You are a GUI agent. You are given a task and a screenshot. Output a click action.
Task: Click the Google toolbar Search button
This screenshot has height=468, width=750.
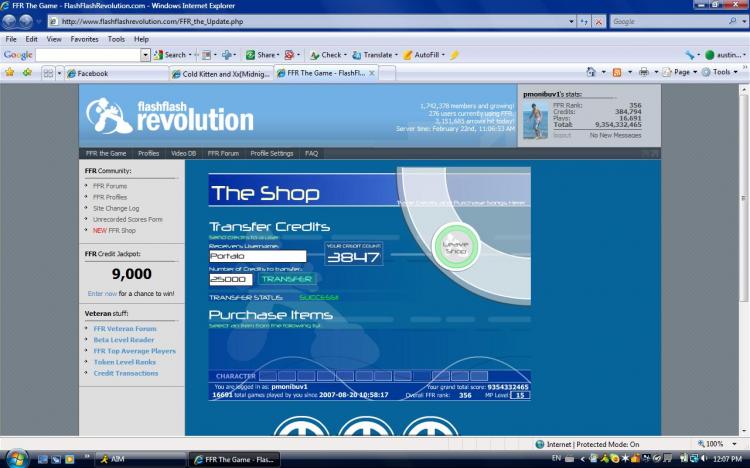[x=170, y=55]
